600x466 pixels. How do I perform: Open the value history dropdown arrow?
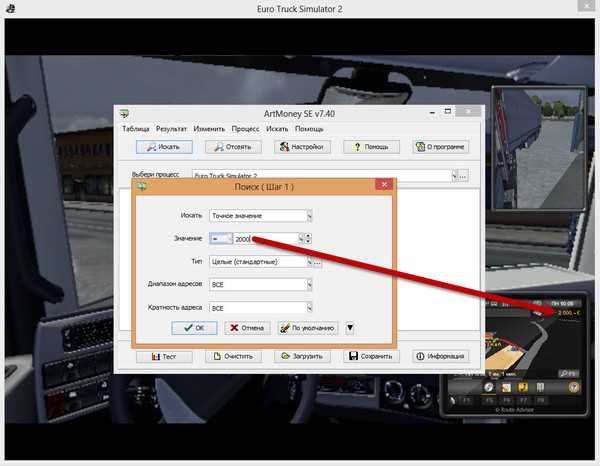point(301,239)
